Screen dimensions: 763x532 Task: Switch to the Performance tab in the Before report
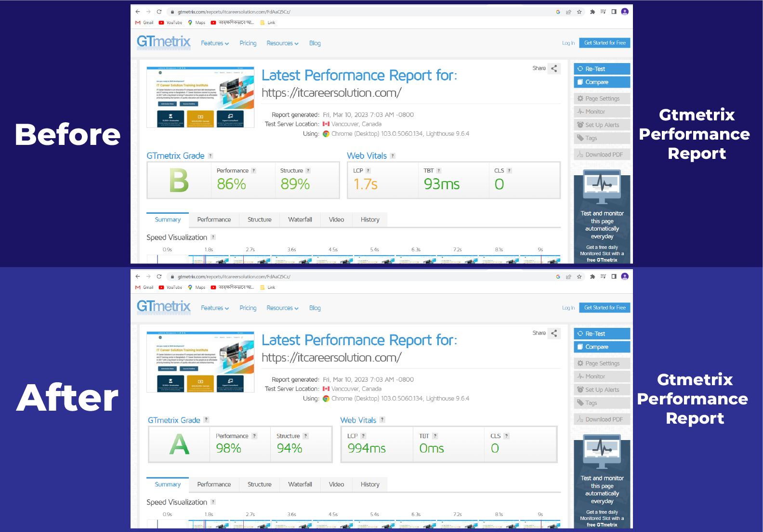pyautogui.click(x=214, y=220)
